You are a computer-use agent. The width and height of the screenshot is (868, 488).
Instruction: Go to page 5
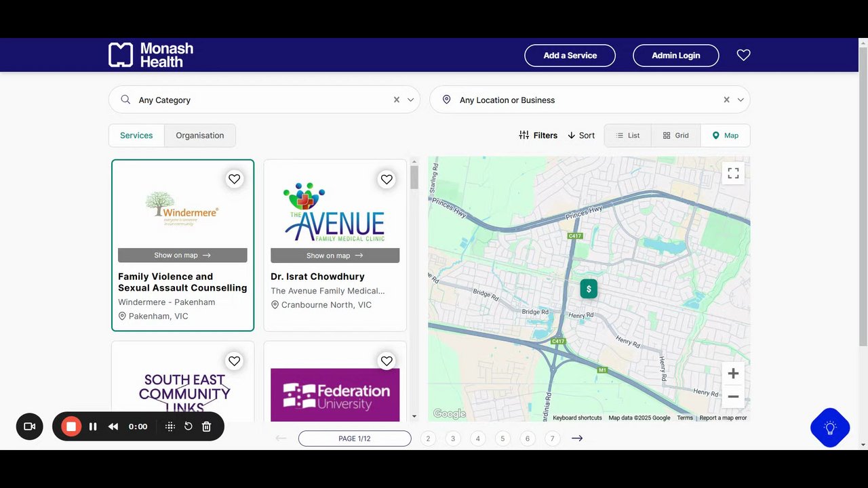click(x=502, y=439)
